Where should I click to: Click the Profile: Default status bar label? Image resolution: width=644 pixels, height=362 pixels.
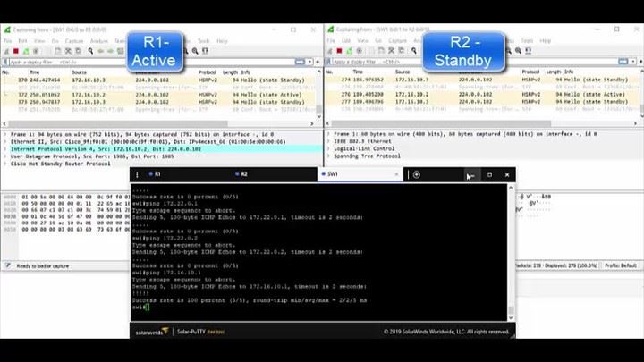coord(622,265)
